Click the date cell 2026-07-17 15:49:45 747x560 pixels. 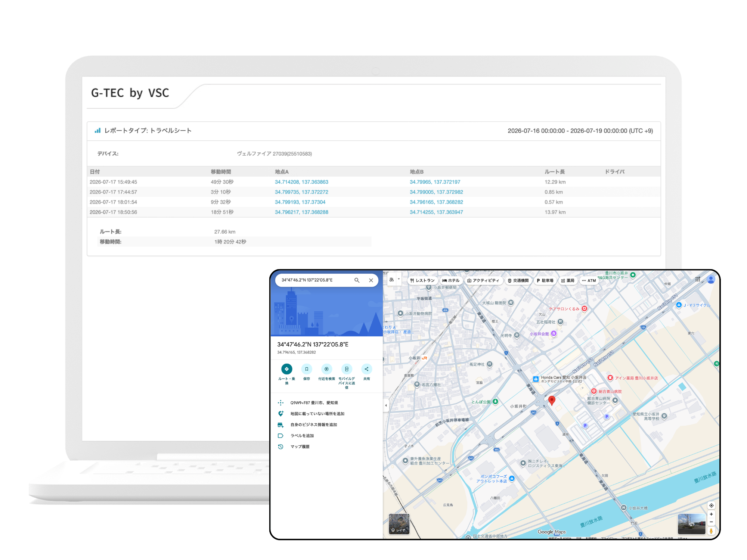113,182
